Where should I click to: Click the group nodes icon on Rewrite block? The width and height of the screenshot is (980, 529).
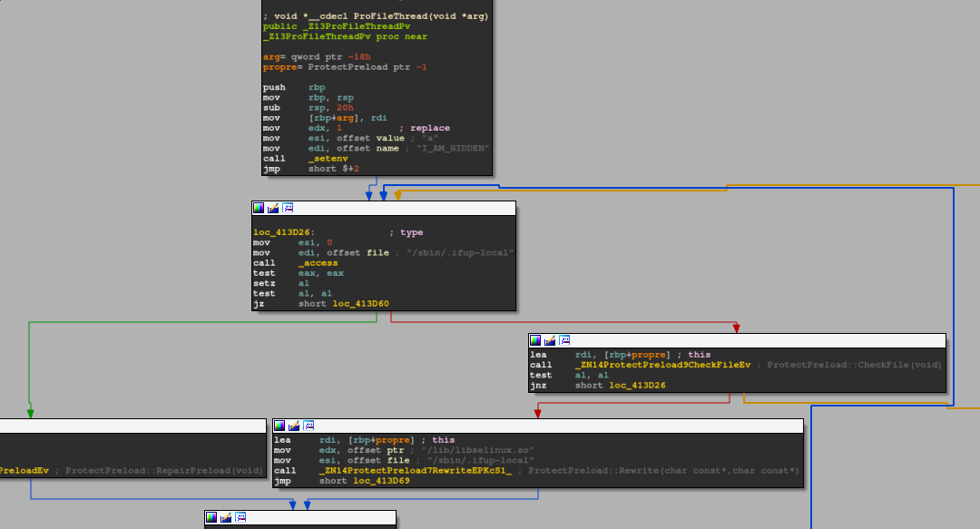pyautogui.click(x=309, y=426)
